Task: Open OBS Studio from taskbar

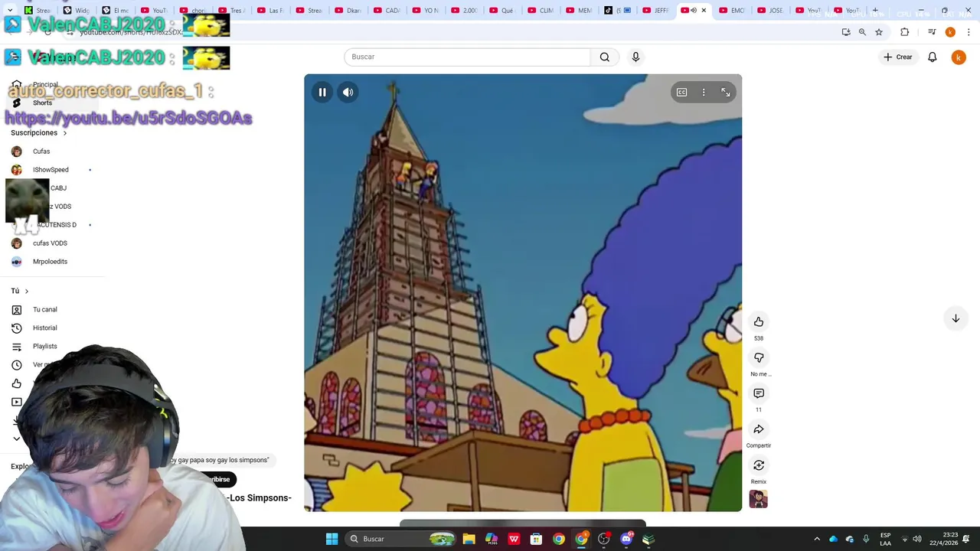Action: pyautogui.click(x=603, y=539)
